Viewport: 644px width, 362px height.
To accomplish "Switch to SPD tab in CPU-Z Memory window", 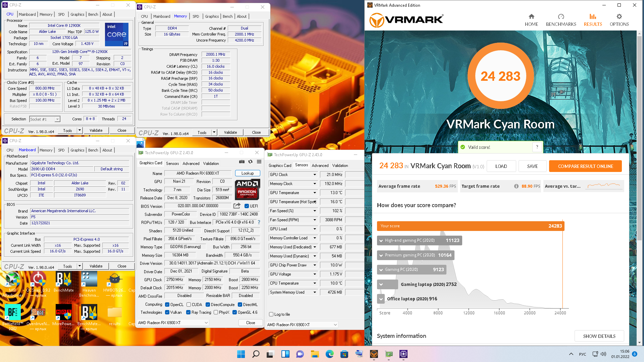I will 196,16.
